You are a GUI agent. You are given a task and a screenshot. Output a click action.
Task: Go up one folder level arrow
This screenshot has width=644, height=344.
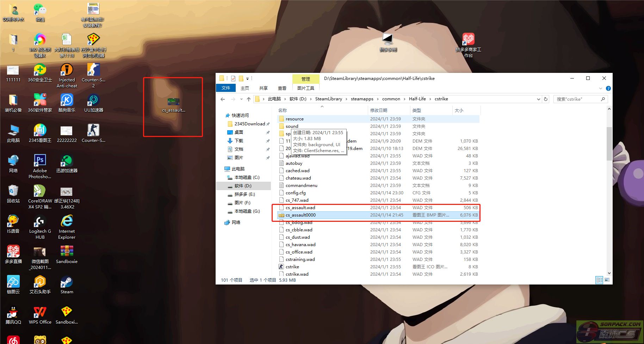(x=249, y=99)
